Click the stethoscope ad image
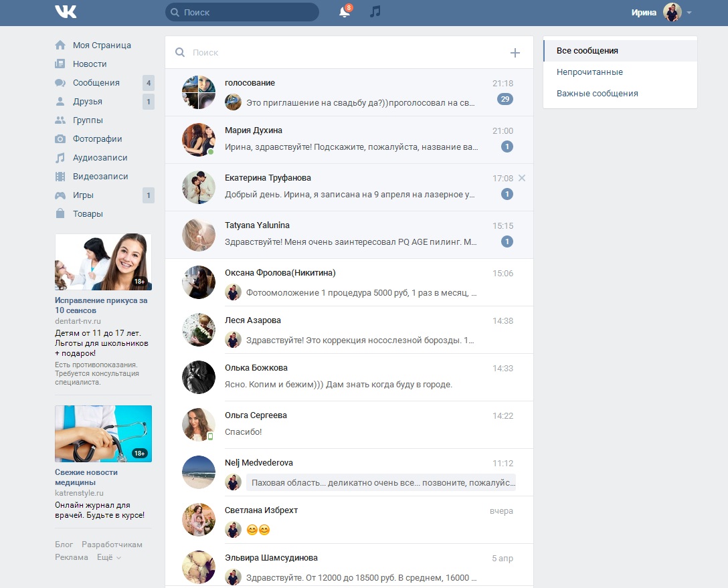The height and width of the screenshot is (588, 728). pos(103,433)
